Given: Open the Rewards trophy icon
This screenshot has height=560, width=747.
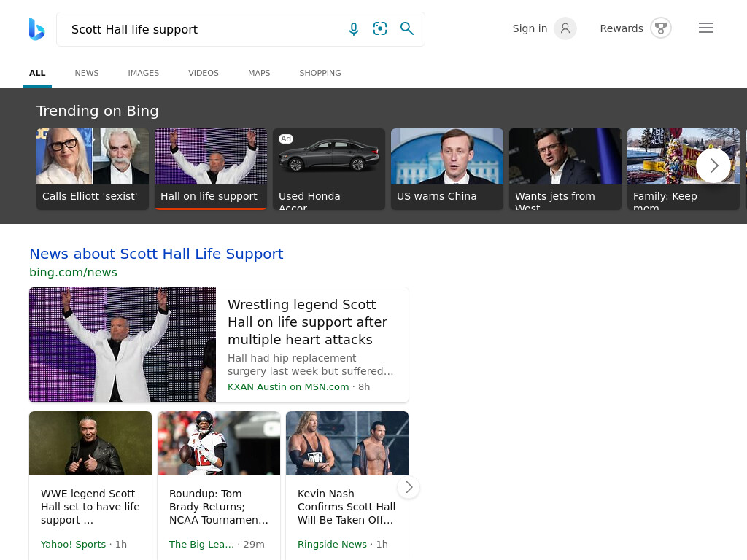Looking at the screenshot, I should click(661, 28).
